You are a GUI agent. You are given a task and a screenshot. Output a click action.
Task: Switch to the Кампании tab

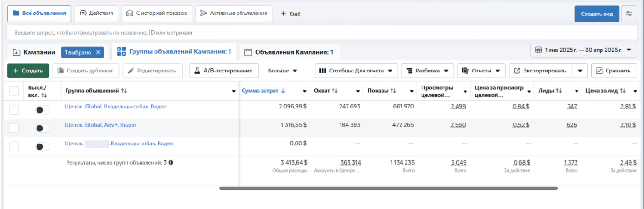pyautogui.click(x=34, y=52)
